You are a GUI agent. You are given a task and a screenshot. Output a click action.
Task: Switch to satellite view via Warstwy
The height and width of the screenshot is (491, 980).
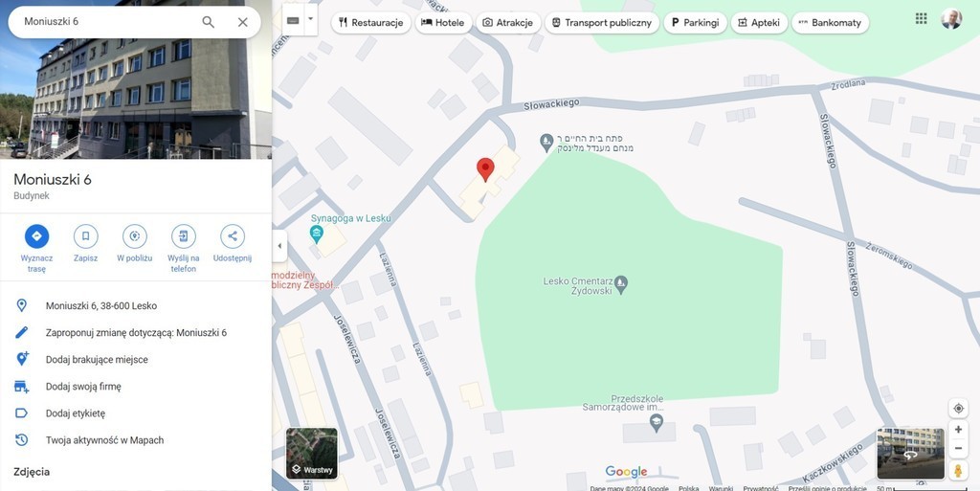312,454
